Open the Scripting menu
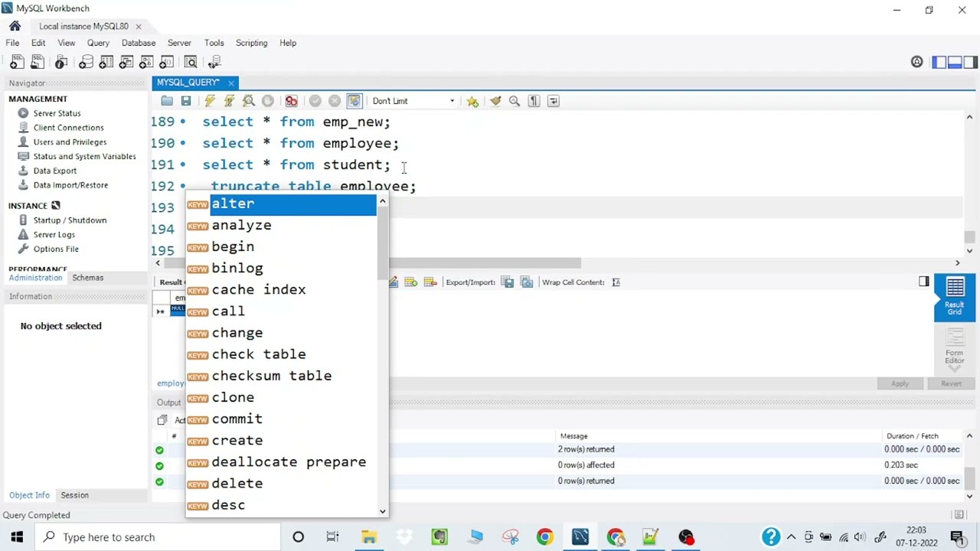This screenshot has width=980, height=551. (251, 43)
